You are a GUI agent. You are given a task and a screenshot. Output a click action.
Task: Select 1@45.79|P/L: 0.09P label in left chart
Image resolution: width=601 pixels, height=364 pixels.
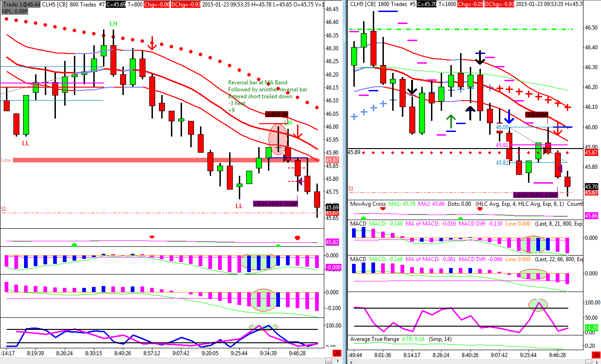point(276,203)
